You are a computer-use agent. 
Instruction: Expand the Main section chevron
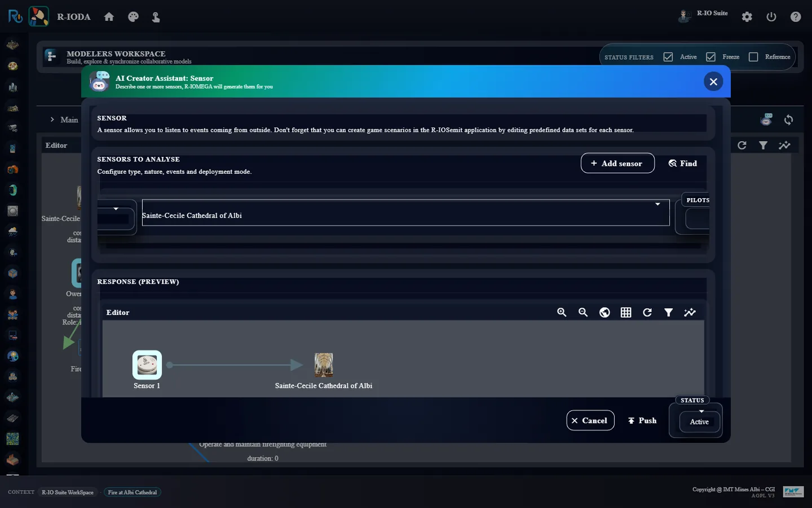(x=52, y=120)
